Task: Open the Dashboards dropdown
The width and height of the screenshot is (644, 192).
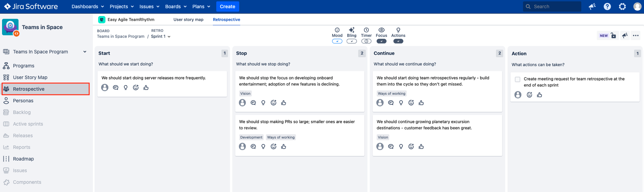Action: pyautogui.click(x=88, y=7)
